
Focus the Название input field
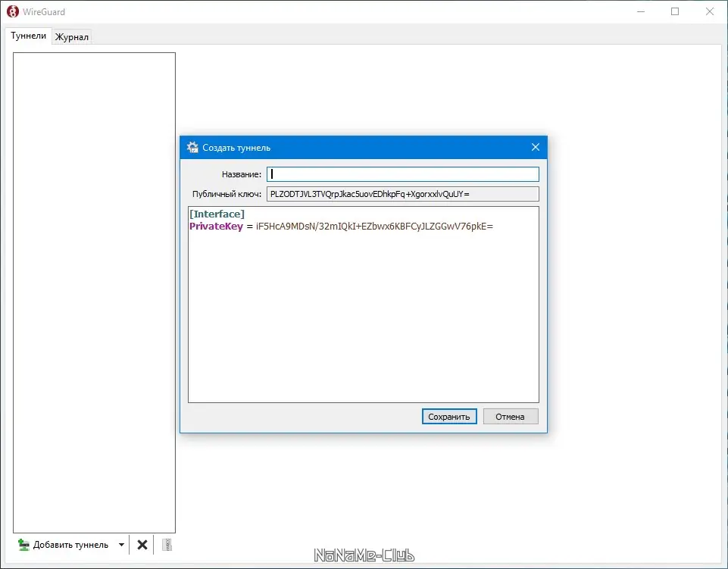pos(402,174)
